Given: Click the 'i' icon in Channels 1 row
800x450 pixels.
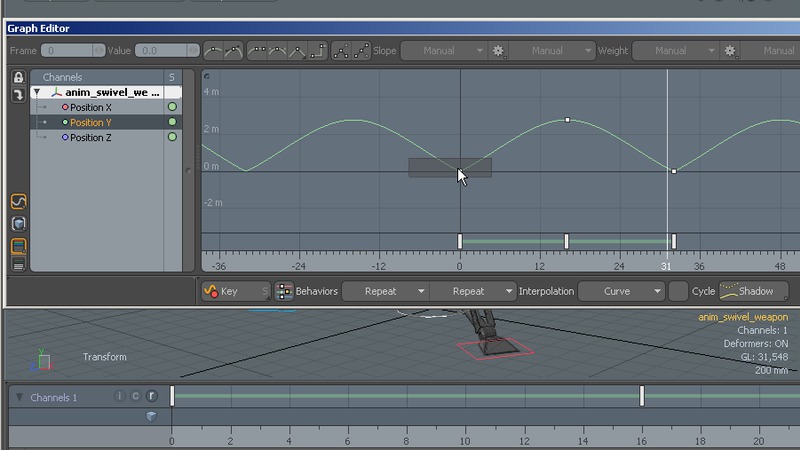Looking at the screenshot, I should click(119, 396).
